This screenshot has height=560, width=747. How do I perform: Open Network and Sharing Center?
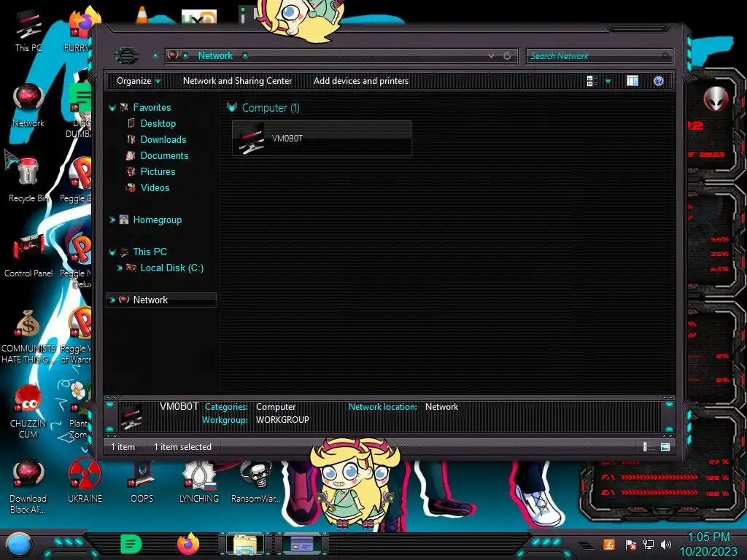pyautogui.click(x=237, y=81)
